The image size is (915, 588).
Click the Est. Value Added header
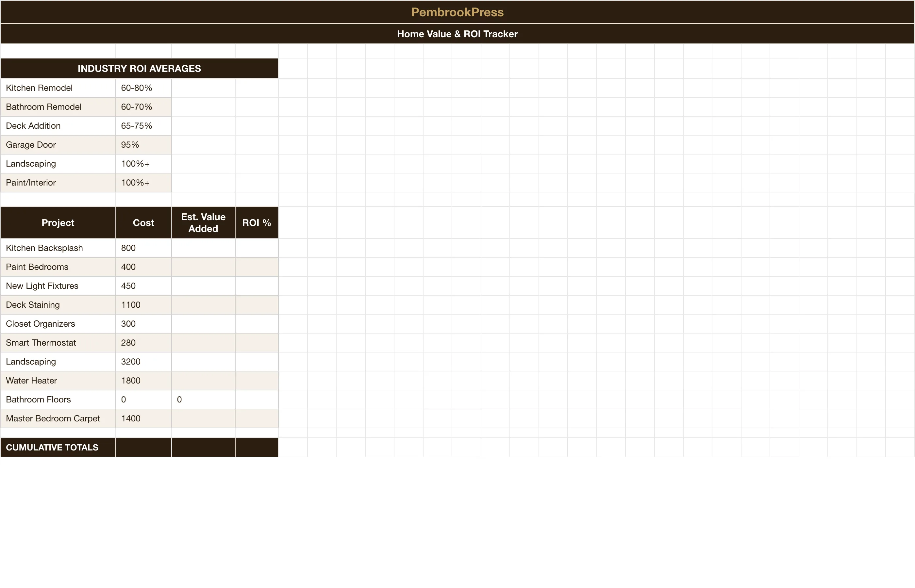click(203, 222)
